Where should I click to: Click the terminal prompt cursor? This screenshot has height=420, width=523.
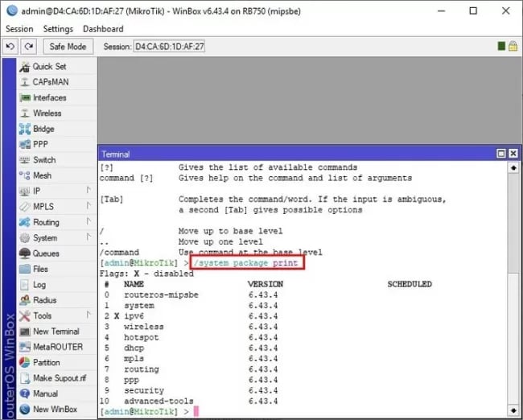click(196, 411)
